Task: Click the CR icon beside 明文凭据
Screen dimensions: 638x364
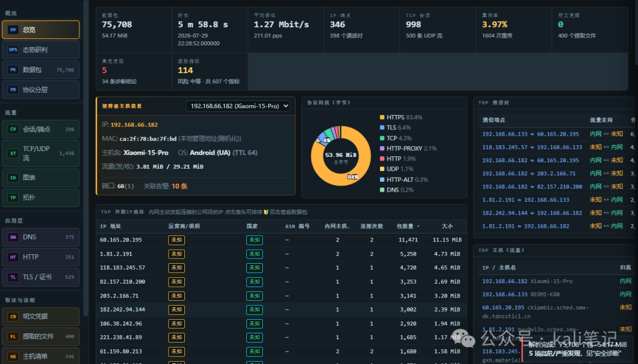Action: [x=13, y=316]
